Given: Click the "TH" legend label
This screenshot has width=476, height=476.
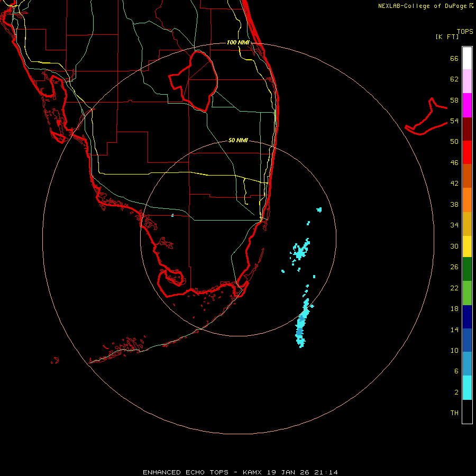Looking at the screenshot, I should click(454, 413).
